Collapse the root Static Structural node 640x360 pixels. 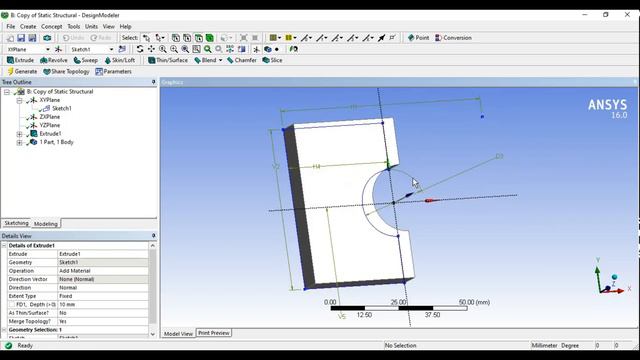[x=7, y=92]
